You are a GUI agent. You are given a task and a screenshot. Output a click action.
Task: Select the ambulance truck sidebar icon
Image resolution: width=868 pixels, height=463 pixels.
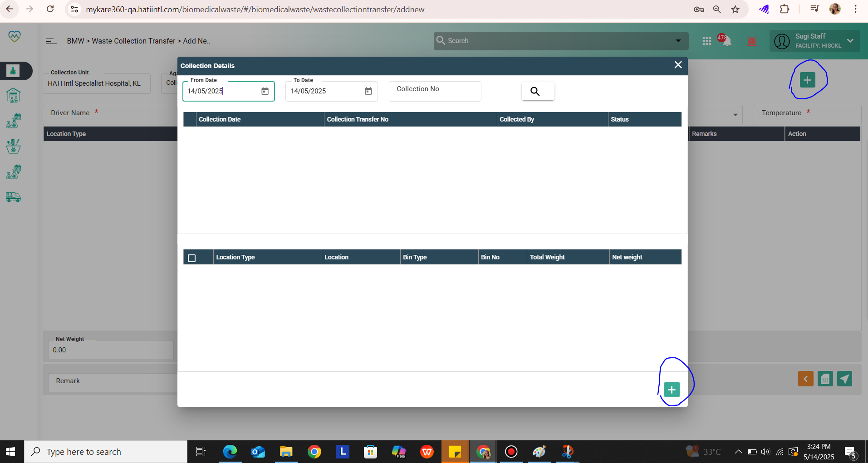point(13,197)
